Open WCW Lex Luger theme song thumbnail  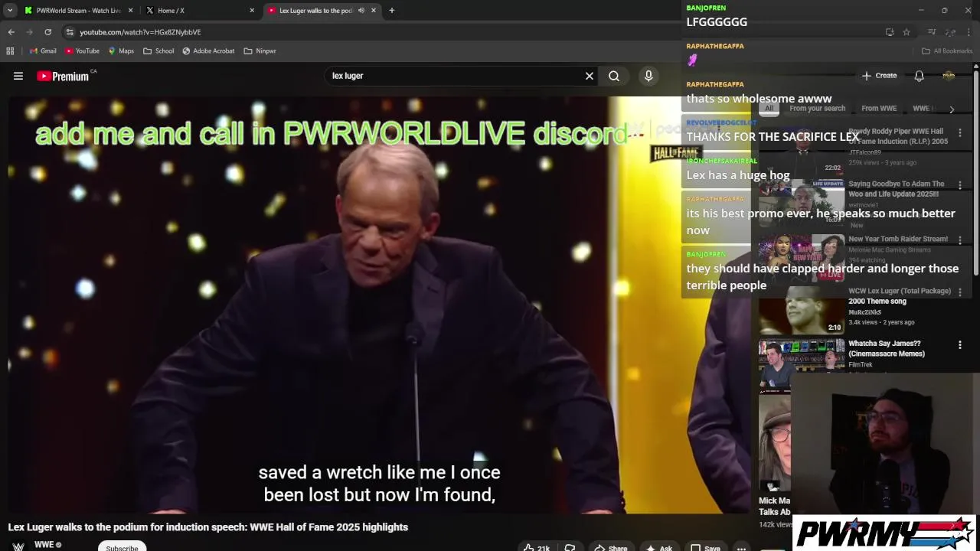pos(802,310)
